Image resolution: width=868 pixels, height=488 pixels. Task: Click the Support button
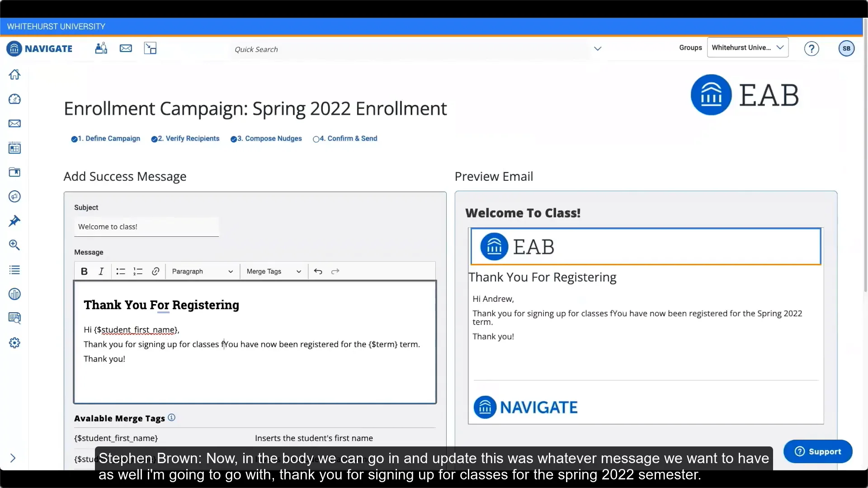(x=818, y=451)
